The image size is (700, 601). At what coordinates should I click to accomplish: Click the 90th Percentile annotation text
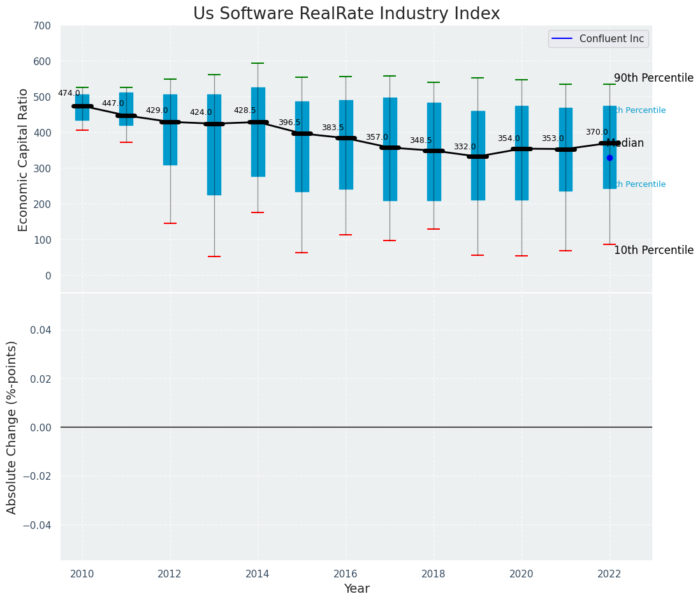click(653, 78)
